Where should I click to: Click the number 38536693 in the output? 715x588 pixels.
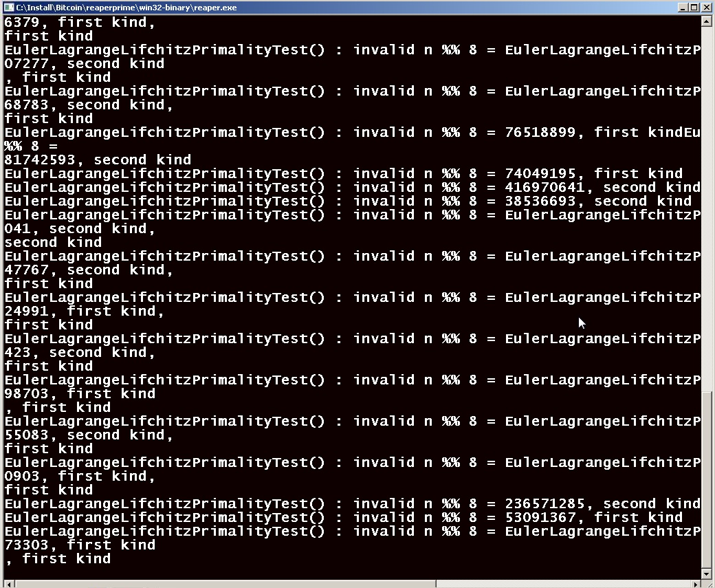(540, 201)
